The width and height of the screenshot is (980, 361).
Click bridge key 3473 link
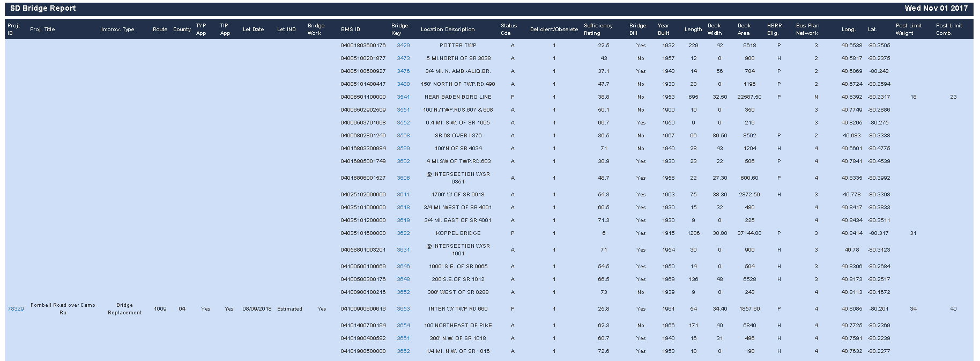pos(403,58)
